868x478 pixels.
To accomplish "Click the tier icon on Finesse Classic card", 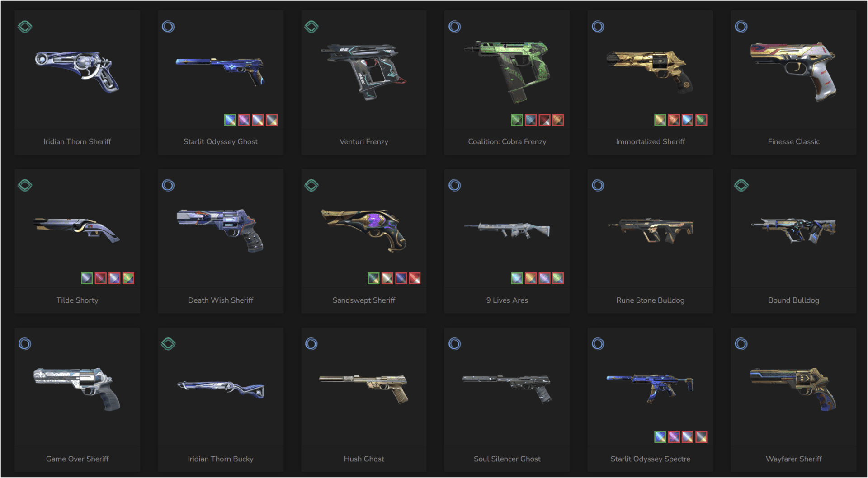I will pyautogui.click(x=741, y=27).
